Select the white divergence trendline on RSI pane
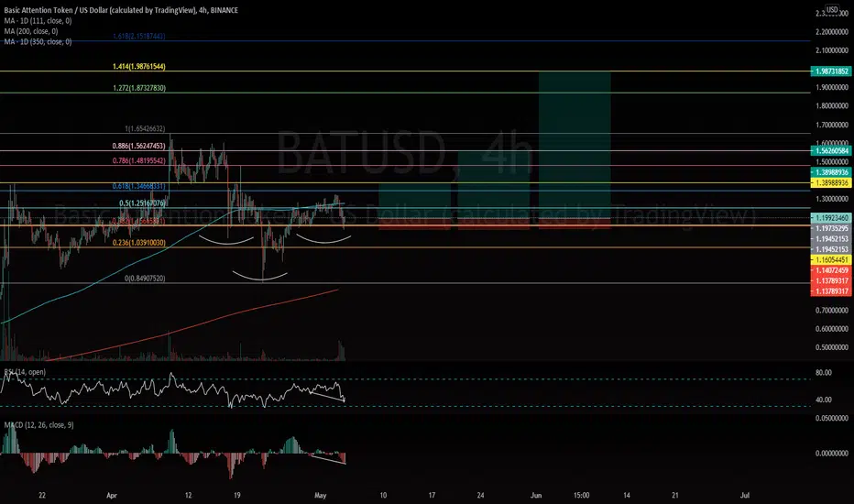 327,395
